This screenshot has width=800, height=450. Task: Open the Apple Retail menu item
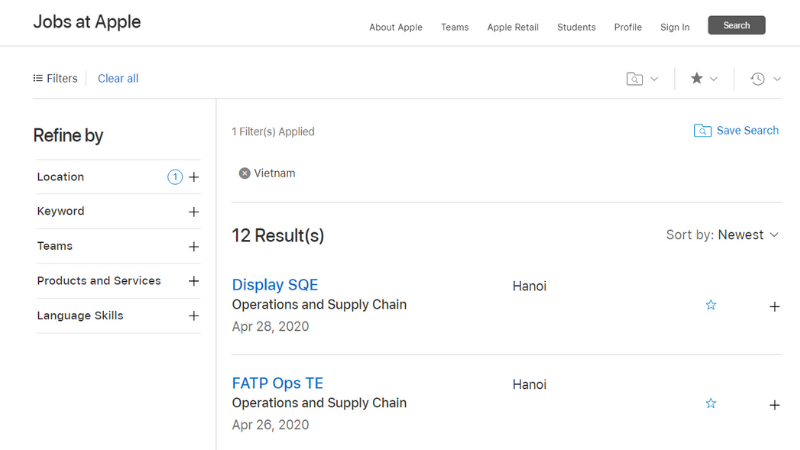click(513, 27)
